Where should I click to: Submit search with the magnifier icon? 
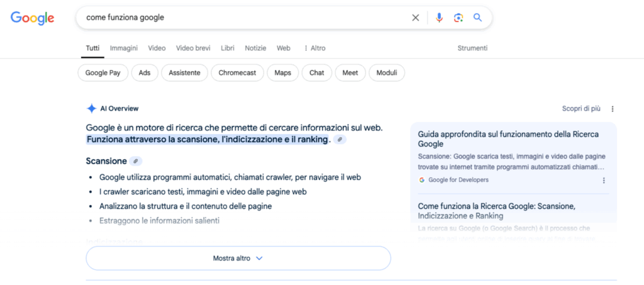477,17
